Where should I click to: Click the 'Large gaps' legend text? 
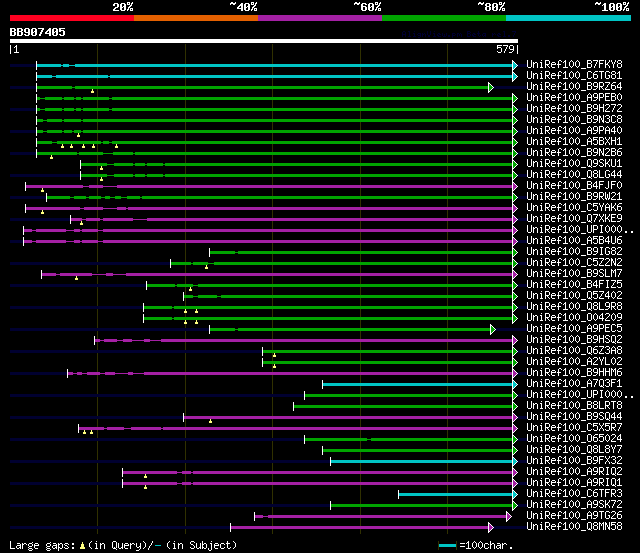42,546
